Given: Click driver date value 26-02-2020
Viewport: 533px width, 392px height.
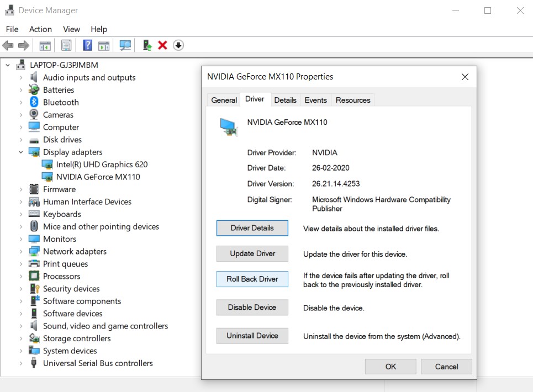Looking at the screenshot, I should click(331, 168).
